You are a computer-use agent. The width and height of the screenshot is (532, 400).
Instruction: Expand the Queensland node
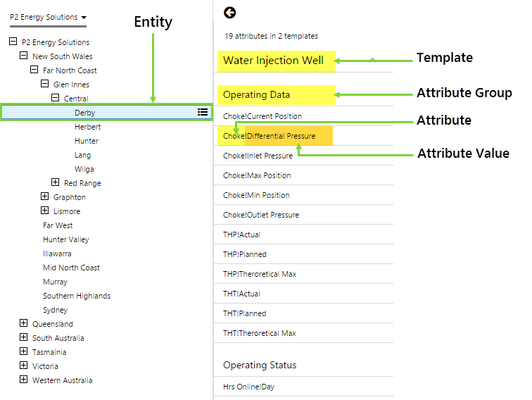(23, 324)
